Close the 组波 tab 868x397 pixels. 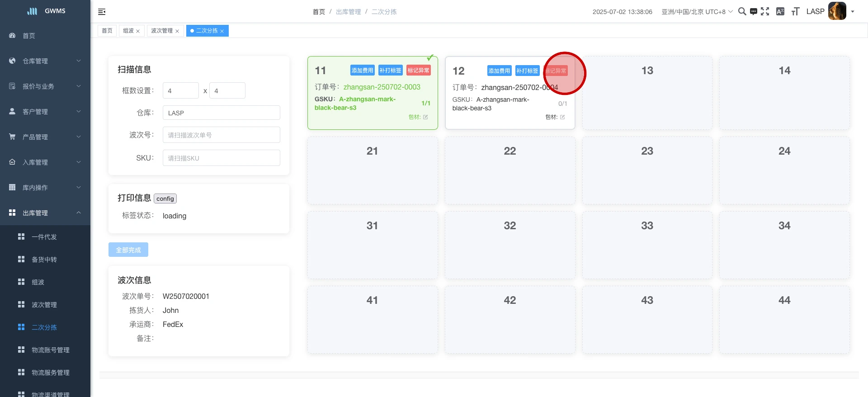(138, 31)
